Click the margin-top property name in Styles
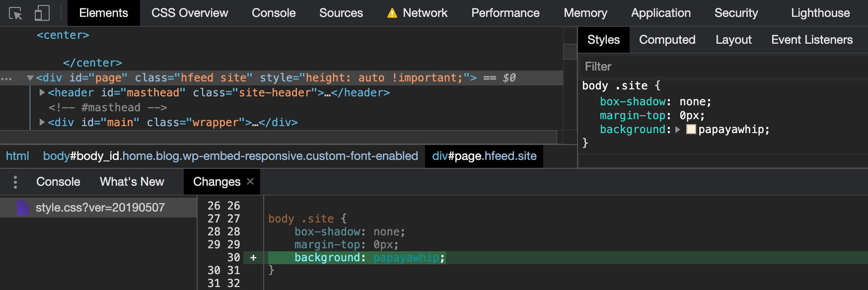This screenshot has height=290, width=868. click(633, 116)
